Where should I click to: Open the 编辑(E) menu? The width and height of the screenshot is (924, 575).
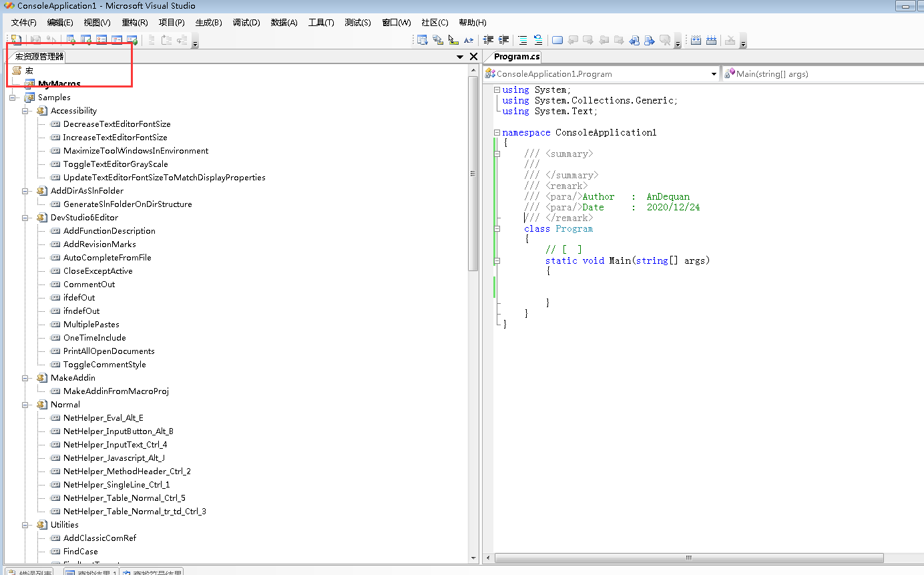[60, 22]
